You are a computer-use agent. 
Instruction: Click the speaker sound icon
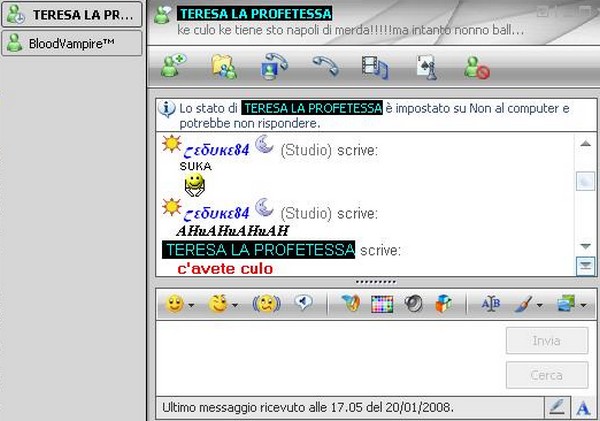pyautogui.click(x=414, y=304)
